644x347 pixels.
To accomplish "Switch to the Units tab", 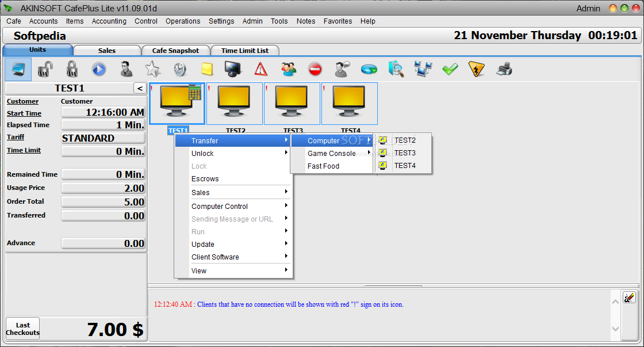I will [x=38, y=49].
